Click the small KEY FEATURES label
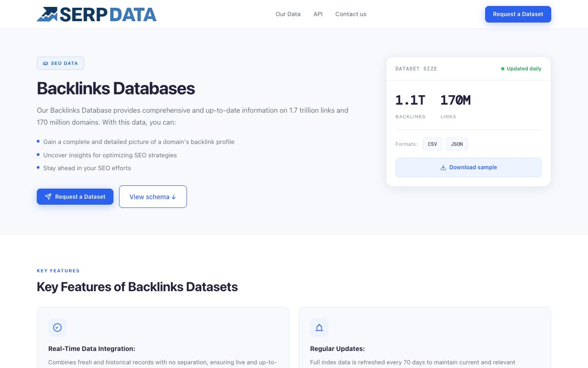 (58, 270)
